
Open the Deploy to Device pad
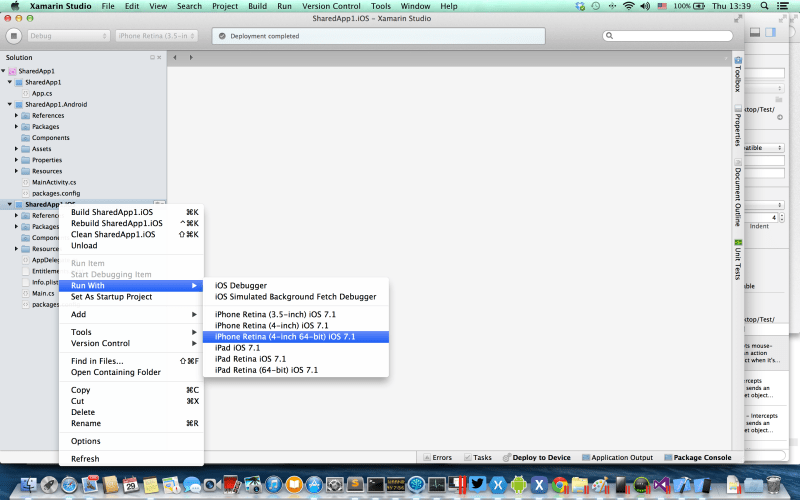537,458
